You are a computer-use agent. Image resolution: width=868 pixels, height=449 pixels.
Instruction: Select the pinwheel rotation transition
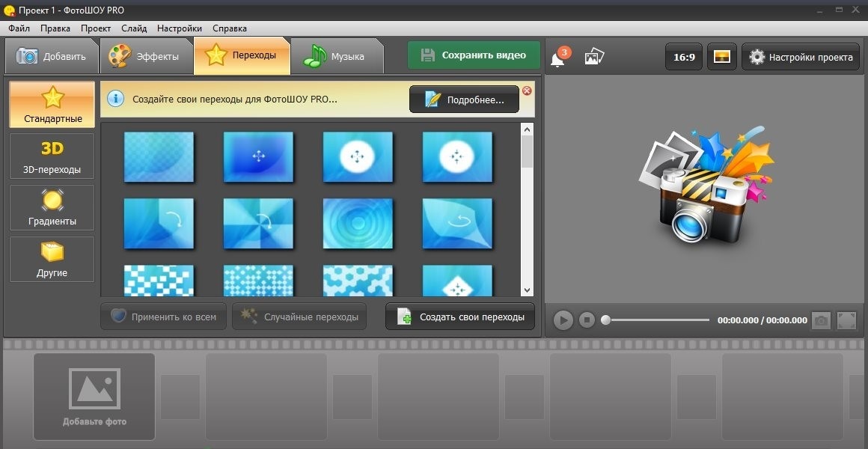[258, 224]
